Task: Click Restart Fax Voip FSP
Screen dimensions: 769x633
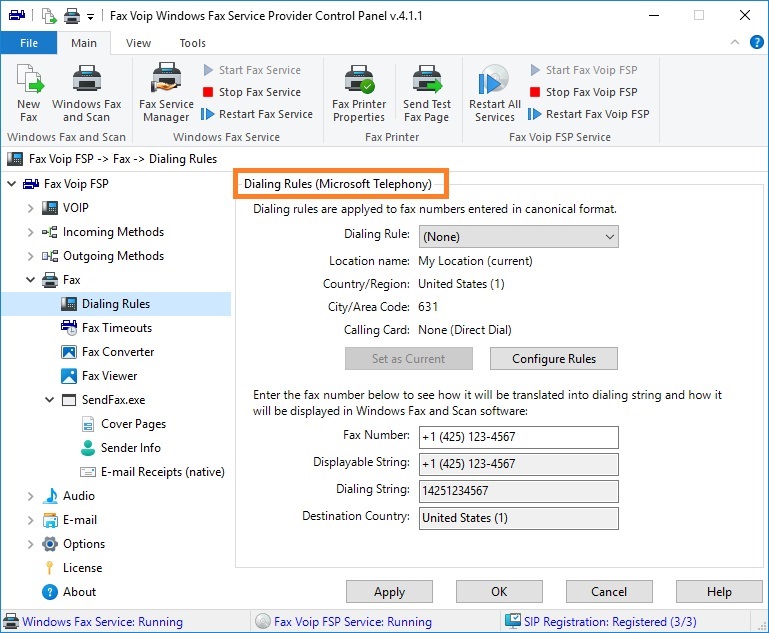Action: coord(589,114)
